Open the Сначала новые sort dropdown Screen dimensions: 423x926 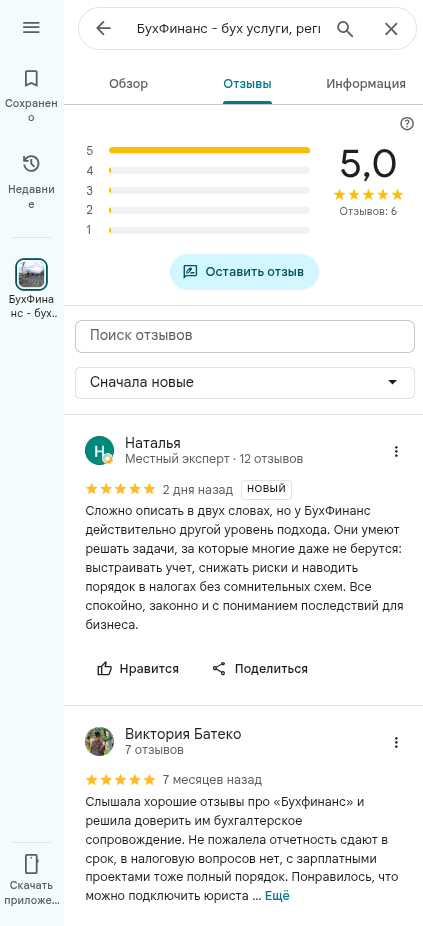point(245,383)
